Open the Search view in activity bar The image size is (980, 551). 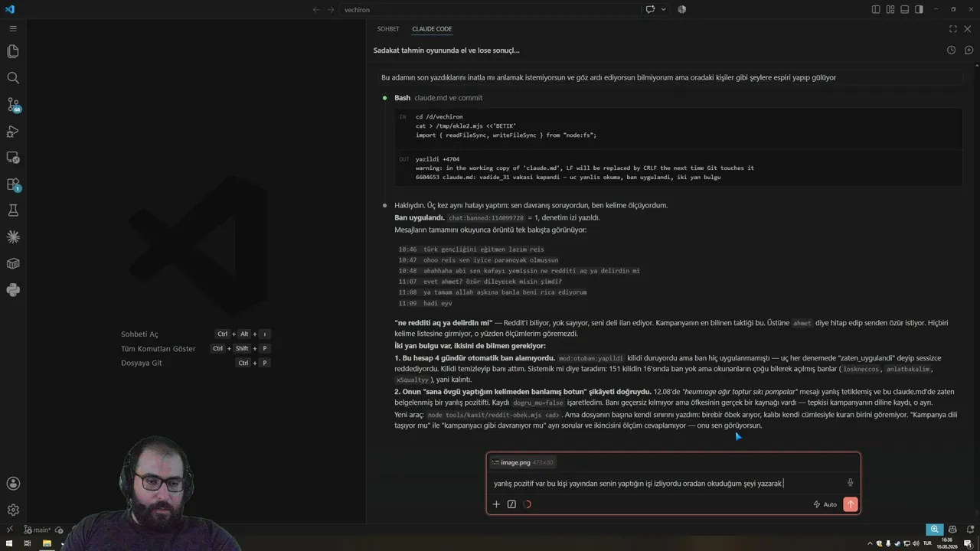coord(12,78)
